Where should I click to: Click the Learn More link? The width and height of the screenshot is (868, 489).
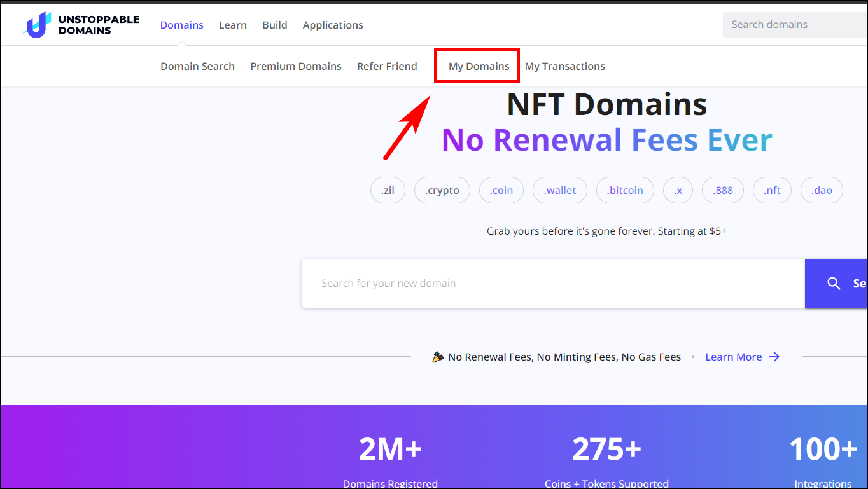tap(734, 357)
